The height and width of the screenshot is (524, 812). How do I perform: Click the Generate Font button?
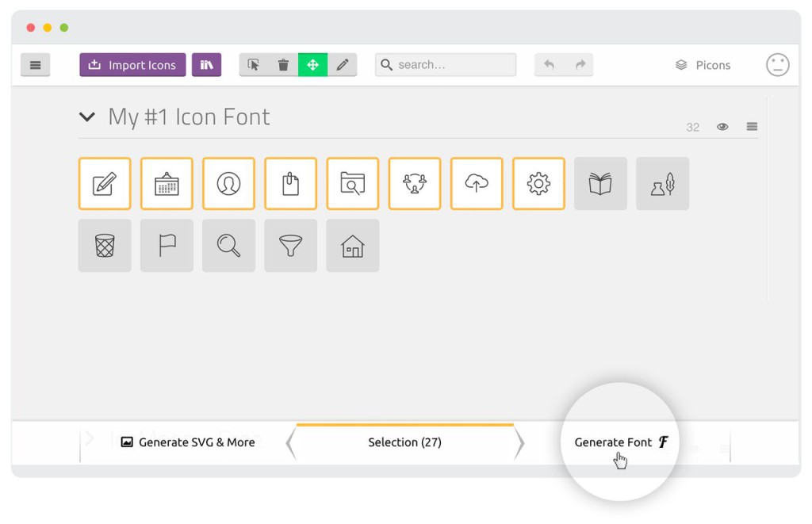(619, 442)
